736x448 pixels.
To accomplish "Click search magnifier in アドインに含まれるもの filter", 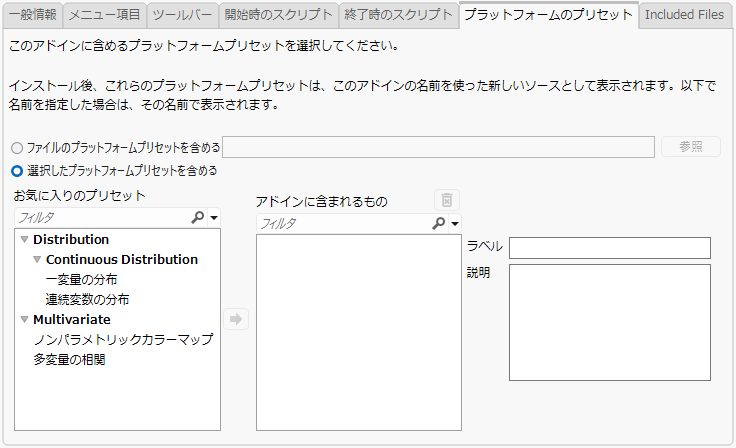I will [x=438, y=224].
